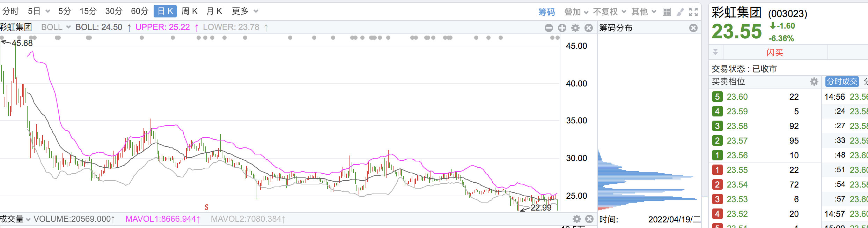Switch to the 分时 chart tab

(10, 11)
